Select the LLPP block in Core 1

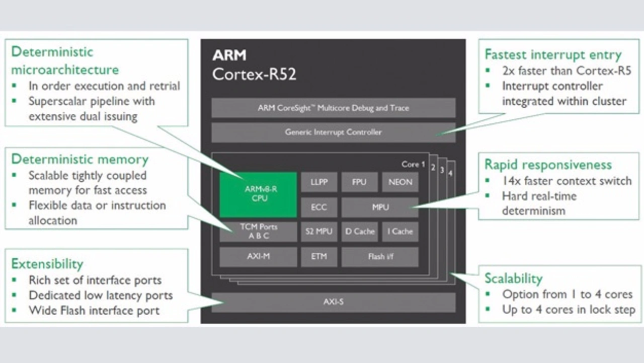(319, 182)
